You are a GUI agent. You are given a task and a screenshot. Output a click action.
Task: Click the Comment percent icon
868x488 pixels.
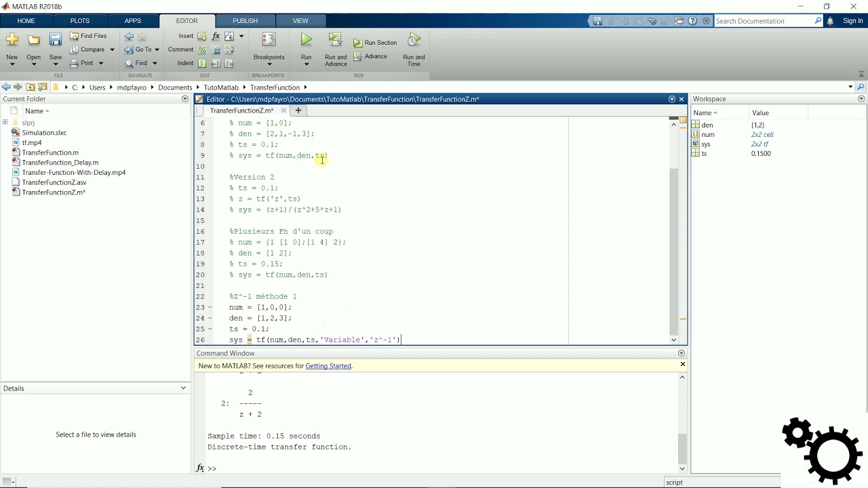pyautogui.click(x=202, y=49)
